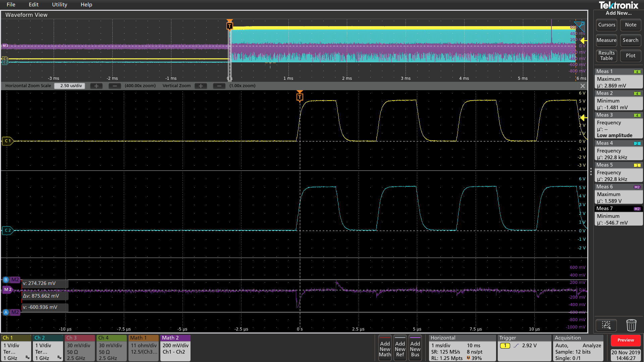The height and width of the screenshot is (362, 644).
Task: Open the Acquisition settings badge
Action: pyautogui.click(x=578, y=348)
